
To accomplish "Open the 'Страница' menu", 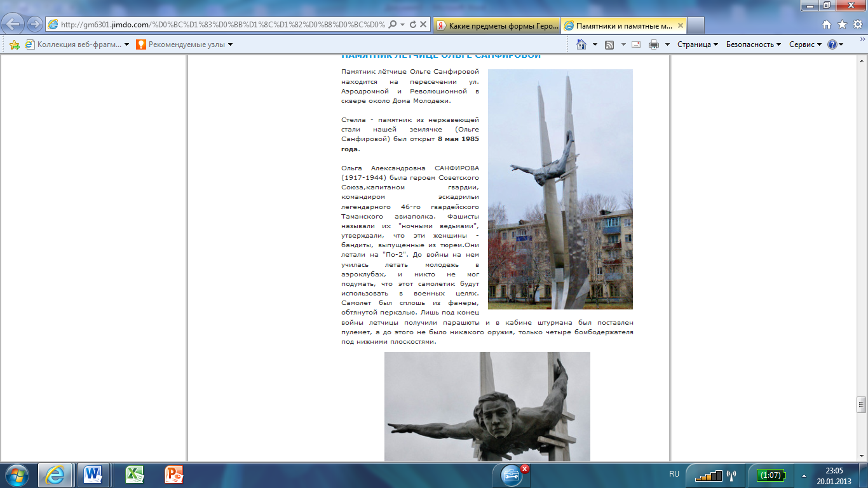I will point(698,44).
